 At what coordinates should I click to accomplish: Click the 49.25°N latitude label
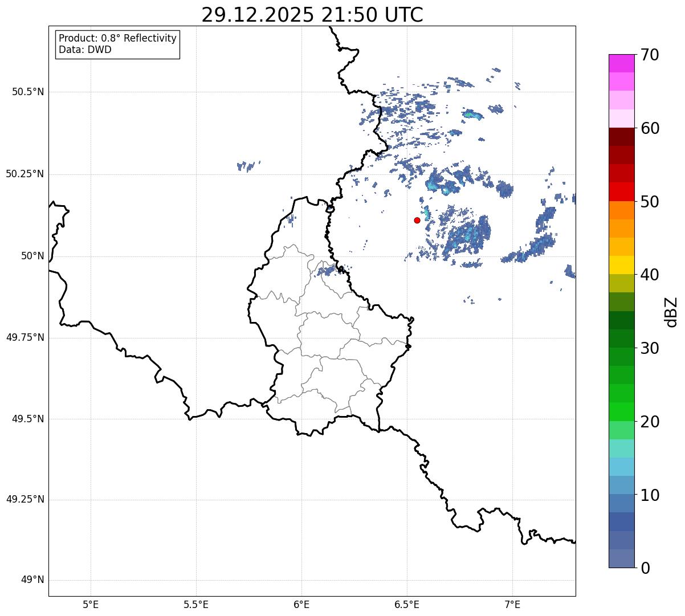[25, 499]
